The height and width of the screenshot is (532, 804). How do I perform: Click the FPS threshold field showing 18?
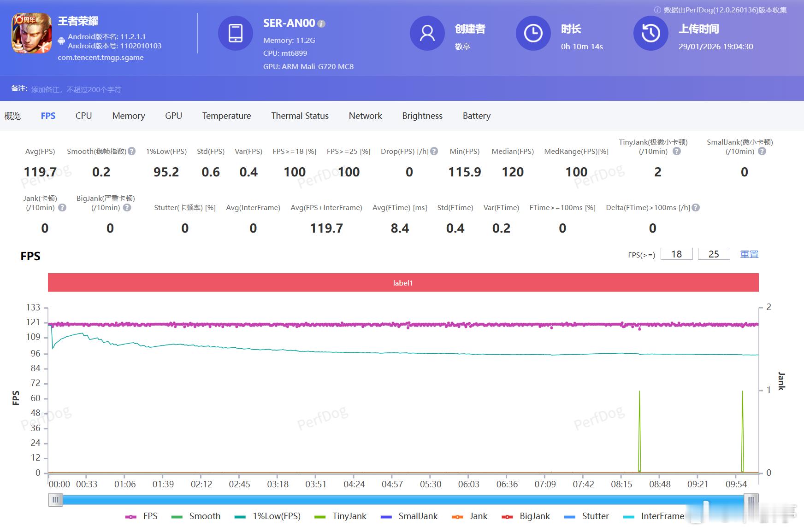[x=676, y=254]
